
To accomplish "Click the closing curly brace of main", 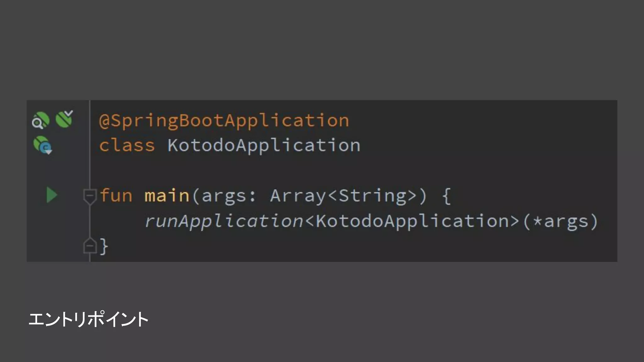I will 104,246.
